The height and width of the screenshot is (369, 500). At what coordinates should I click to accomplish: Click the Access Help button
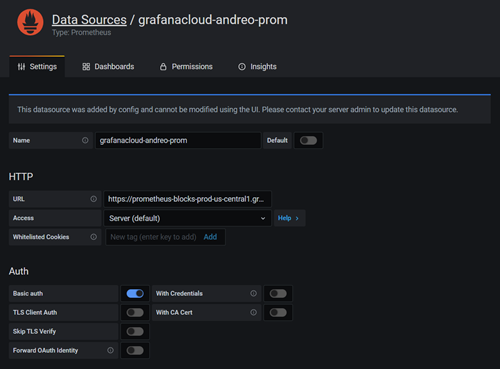(289, 218)
